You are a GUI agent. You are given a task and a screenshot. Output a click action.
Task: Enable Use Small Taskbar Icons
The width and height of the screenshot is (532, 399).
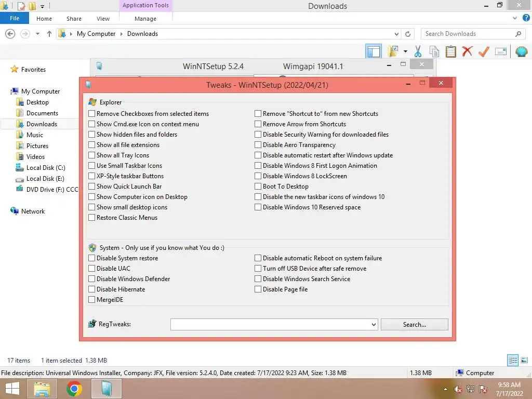[x=91, y=166]
